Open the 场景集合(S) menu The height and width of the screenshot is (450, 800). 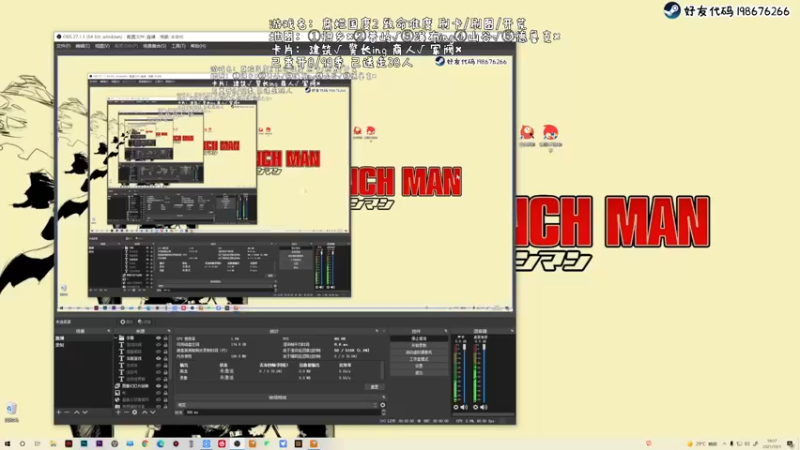155,46
